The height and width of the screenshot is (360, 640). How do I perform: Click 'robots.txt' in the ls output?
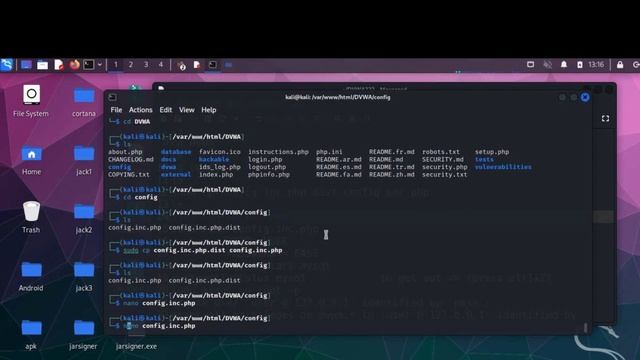click(441, 152)
